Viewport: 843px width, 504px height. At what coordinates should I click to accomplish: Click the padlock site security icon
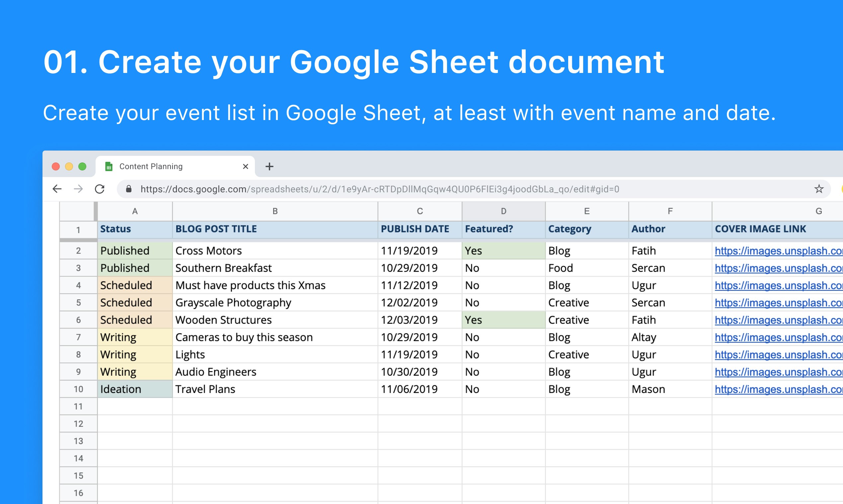(x=129, y=189)
